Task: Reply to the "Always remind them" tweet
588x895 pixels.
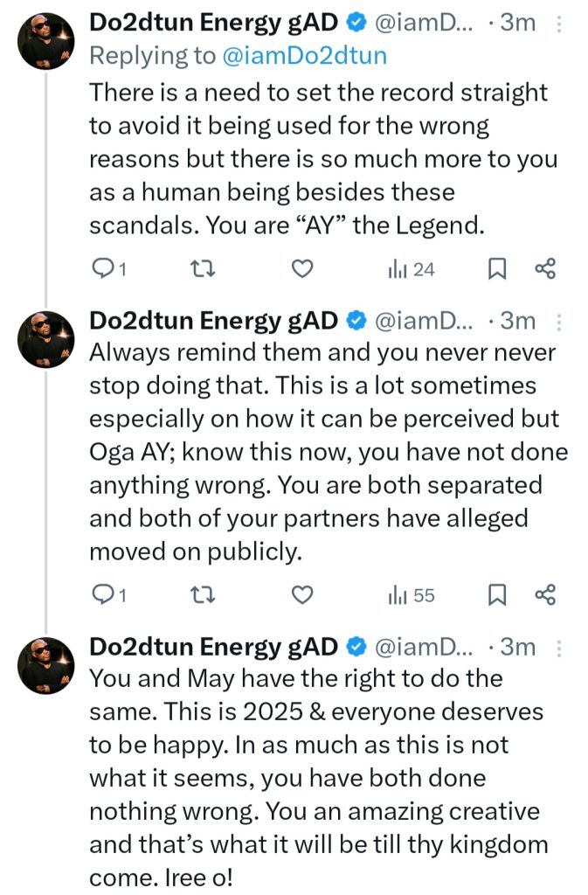Action: pos(109,595)
